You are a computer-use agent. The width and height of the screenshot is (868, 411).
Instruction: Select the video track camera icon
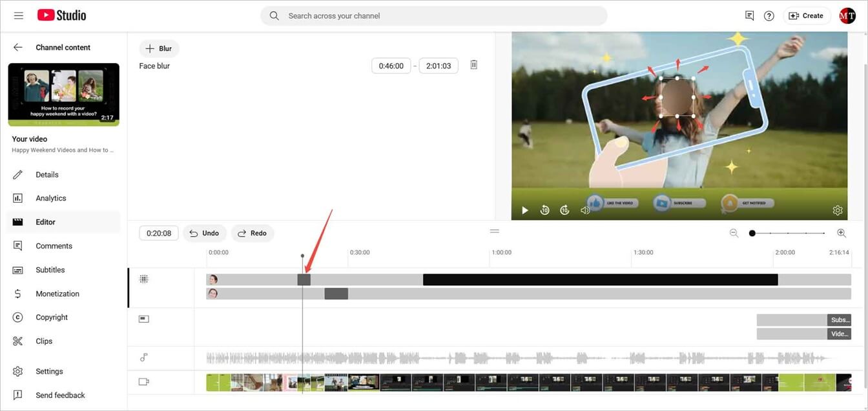pos(143,381)
